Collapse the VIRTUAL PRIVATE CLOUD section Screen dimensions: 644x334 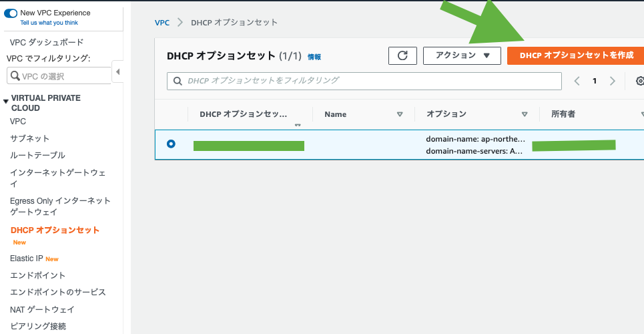(6, 102)
